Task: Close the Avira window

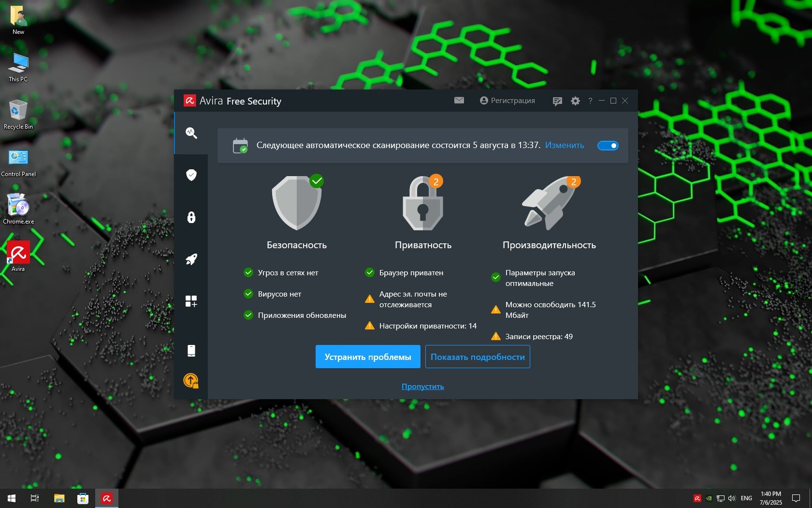Action: click(x=625, y=101)
